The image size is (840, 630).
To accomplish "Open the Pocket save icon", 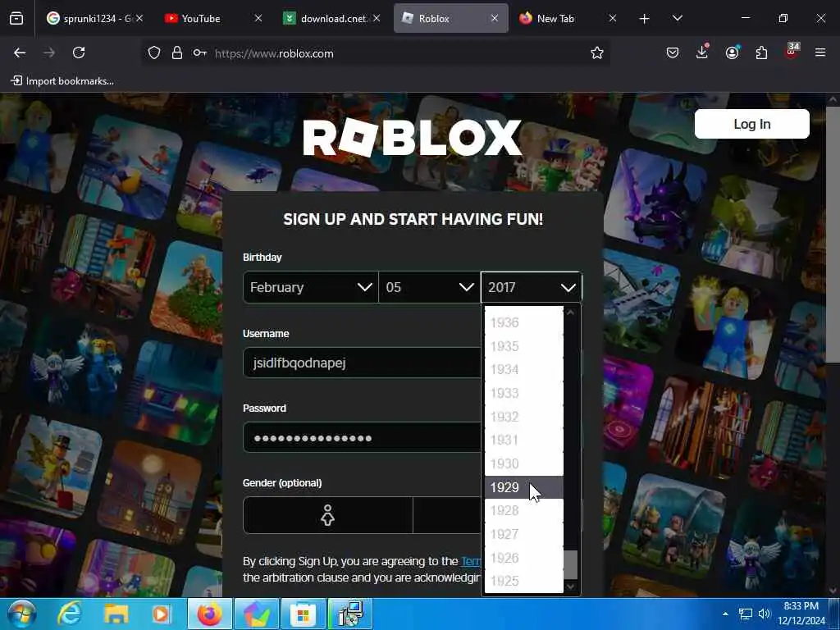I will 673,52.
